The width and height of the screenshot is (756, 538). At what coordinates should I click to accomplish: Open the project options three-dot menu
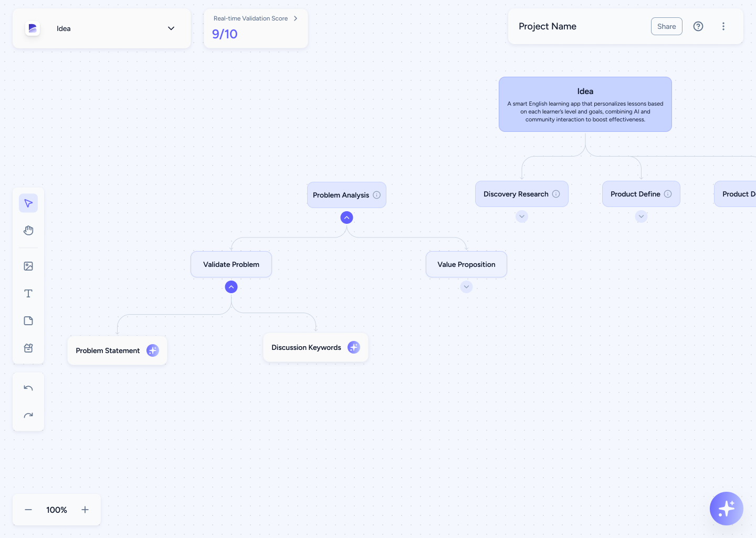tap(723, 26)
